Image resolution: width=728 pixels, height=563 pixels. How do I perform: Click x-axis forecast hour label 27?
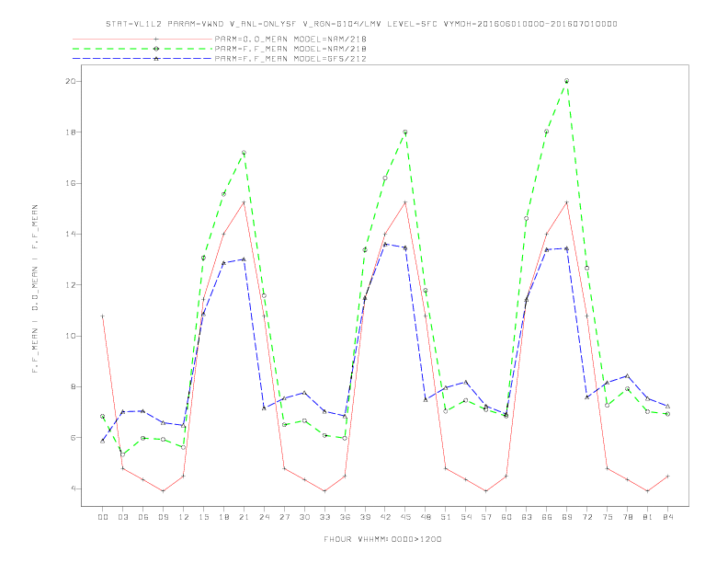pos(284,517)
